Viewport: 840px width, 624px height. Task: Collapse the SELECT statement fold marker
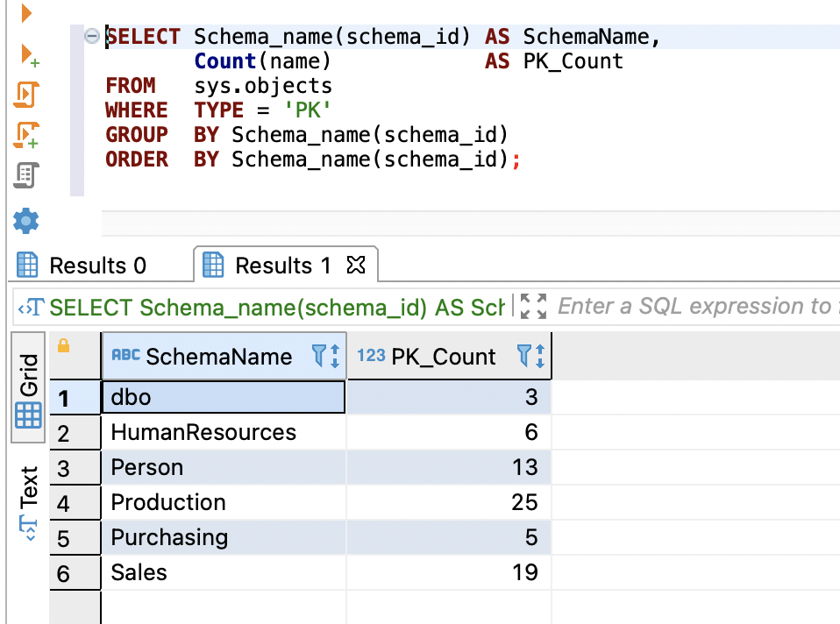(91, 36)
